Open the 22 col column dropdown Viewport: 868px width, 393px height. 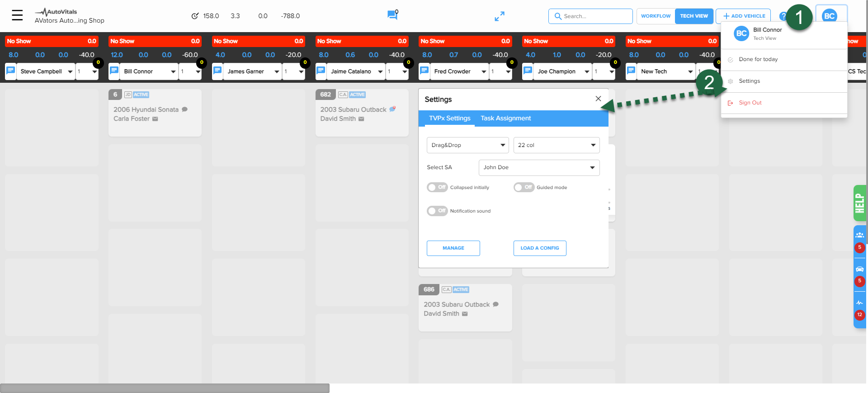pyautogui.click(x=556, y=145)
